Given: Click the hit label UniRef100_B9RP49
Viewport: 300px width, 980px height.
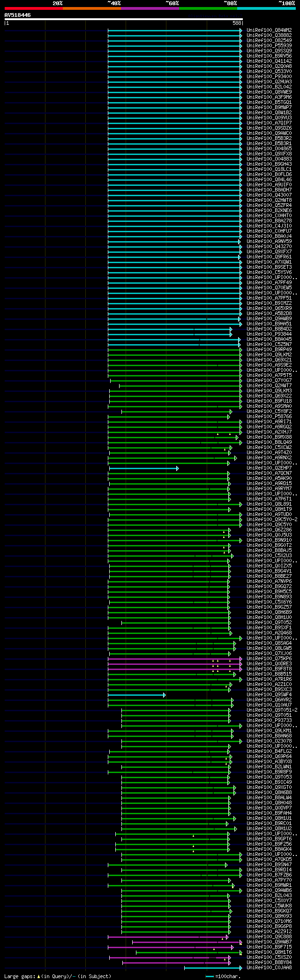Looking at the screenshot, I should point(269,350).
